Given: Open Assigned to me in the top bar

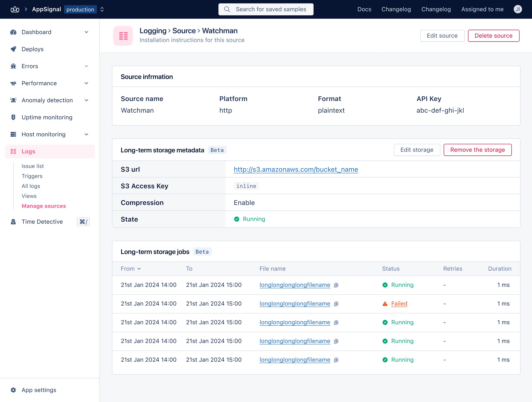Looking at the screenshot, I should tap(482, 9).
